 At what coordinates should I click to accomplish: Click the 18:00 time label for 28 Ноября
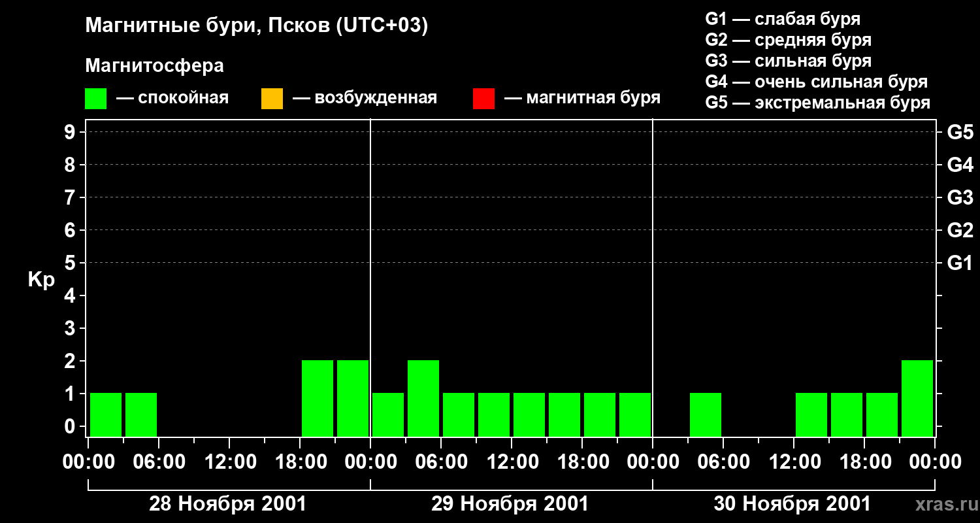(x=300, y=462)
